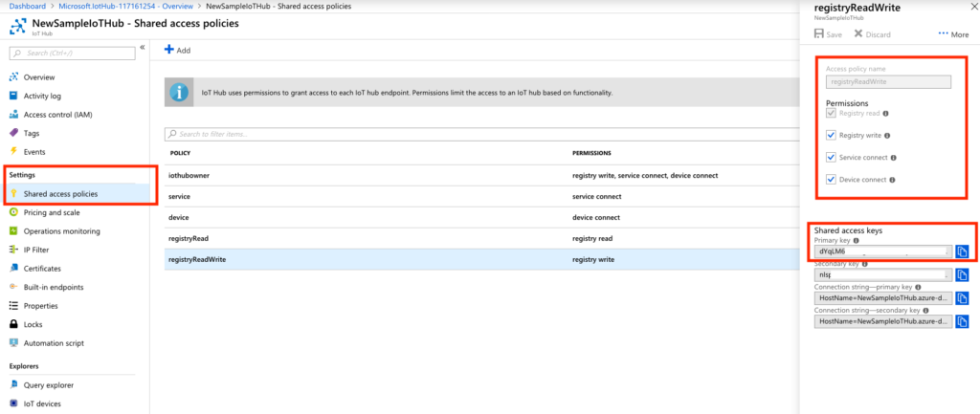
Task: Click the Activity log icon
Action: [x=13, y=97]
